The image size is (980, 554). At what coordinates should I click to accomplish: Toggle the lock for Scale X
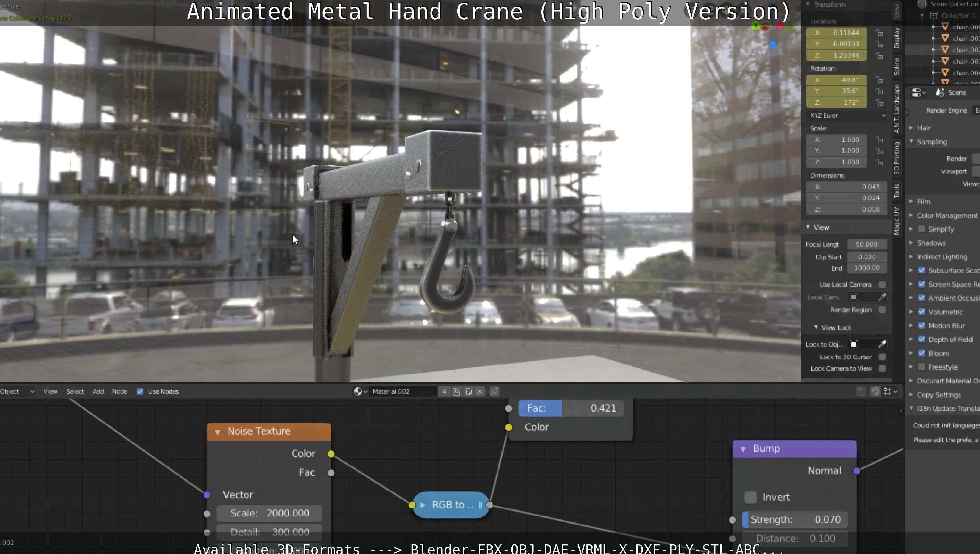point(879,140)
